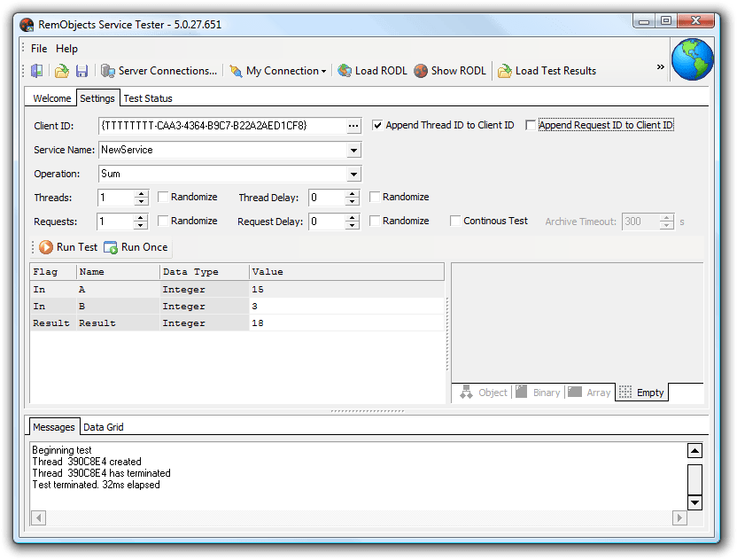Open the Operation dropdown
The width and height of the screenshot is (737, 560).
click(353, 175)
